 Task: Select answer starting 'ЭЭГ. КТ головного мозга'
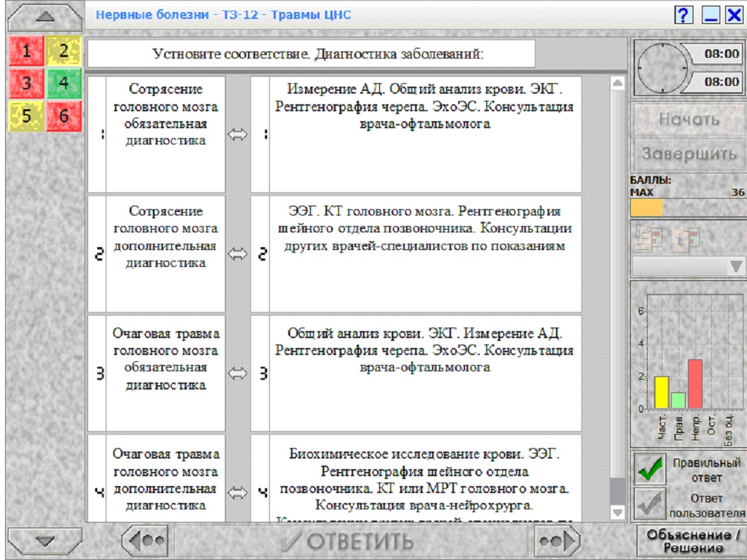point(425,254)
